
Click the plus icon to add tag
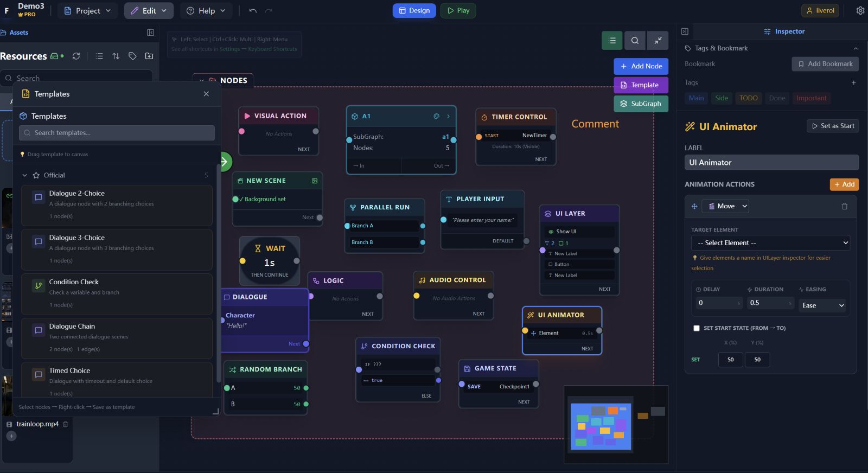853,83
